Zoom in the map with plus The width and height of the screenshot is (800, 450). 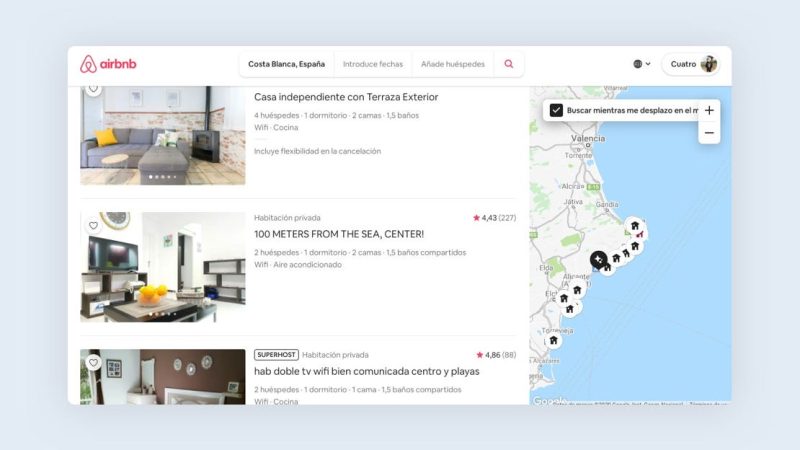709,110
